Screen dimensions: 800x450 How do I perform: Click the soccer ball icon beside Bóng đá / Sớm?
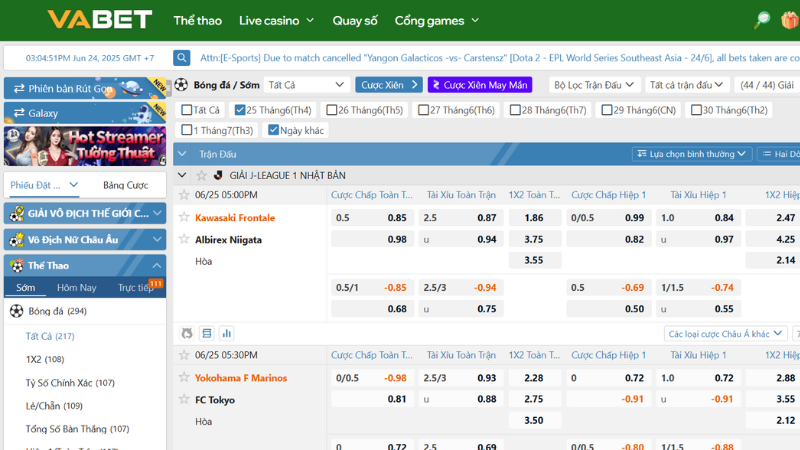[x=181, y=85]
